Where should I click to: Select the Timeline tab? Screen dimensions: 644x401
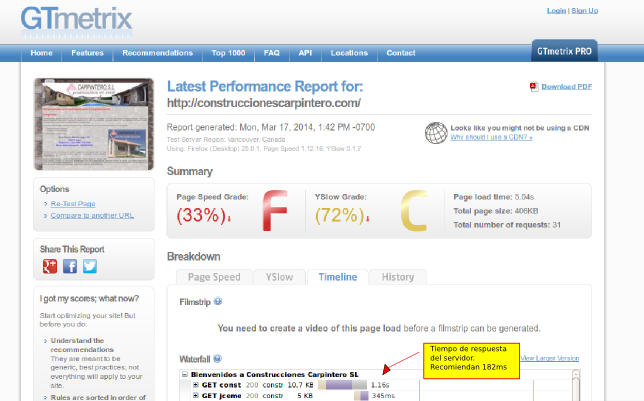point(338,277)
